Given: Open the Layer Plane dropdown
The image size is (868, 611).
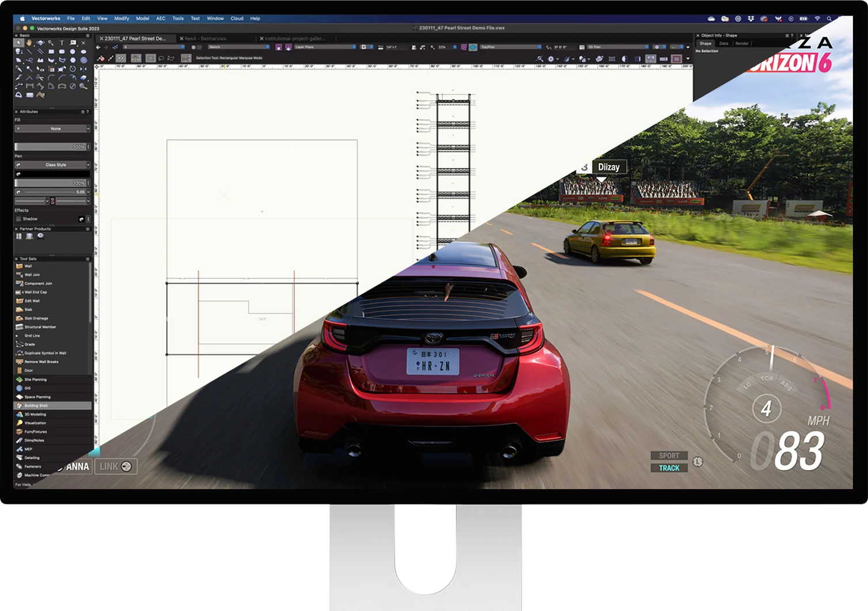Looking at the screenshot, I should pos(325,47).
